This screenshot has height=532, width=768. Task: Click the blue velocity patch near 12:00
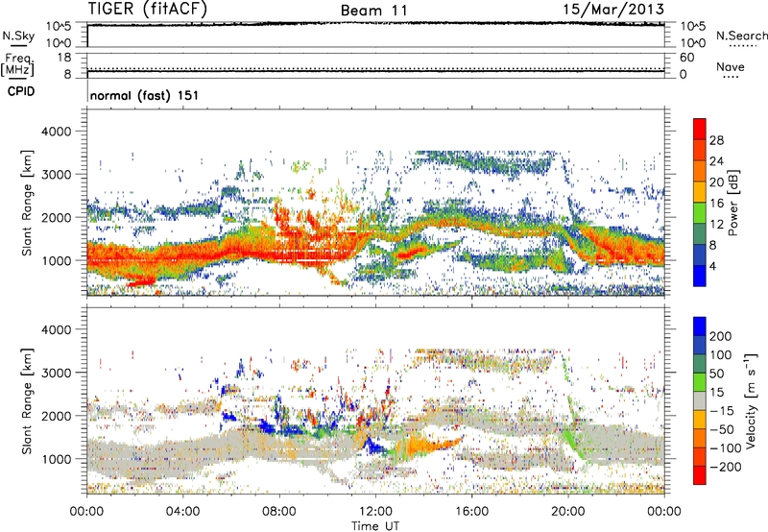pyautogui.click(x=374, y=446)
